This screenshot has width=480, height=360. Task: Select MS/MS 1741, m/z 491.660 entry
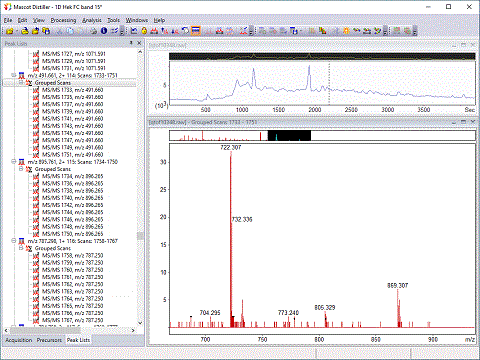(x=73, y=119)
